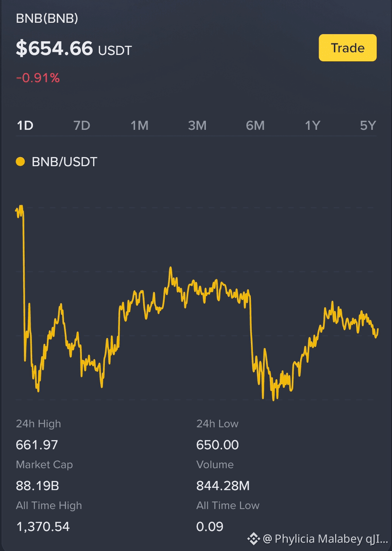Viewport: 392px width, 551px height.
Task: Click the 24h High label
Action: (38, 424)
